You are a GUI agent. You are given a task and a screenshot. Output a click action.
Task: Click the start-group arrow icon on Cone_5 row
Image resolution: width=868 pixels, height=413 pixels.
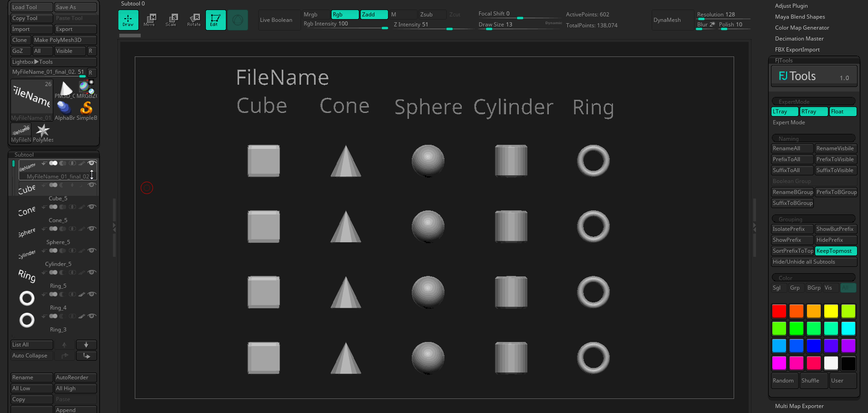(44, 207)
